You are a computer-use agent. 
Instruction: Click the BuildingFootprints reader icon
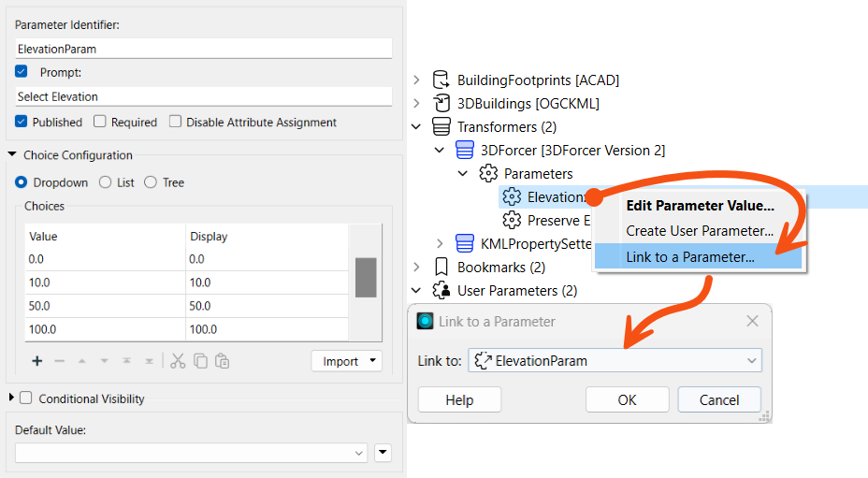point(441,80)
